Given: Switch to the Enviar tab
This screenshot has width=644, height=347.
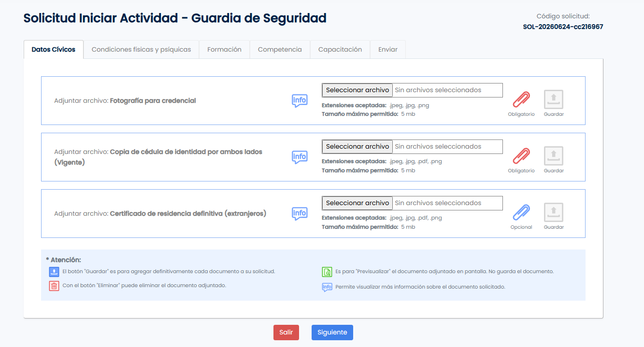Looking at the screenshot, I should coord(388,49).
